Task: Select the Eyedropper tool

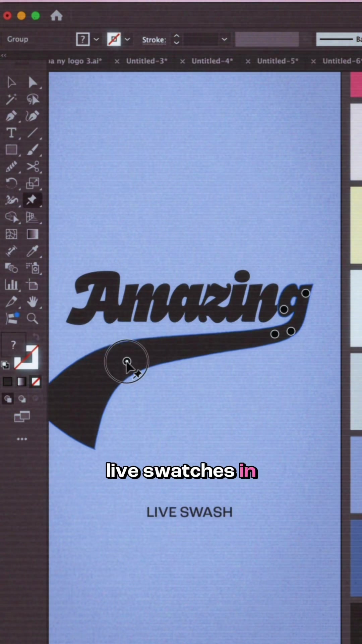Action: 33,251
